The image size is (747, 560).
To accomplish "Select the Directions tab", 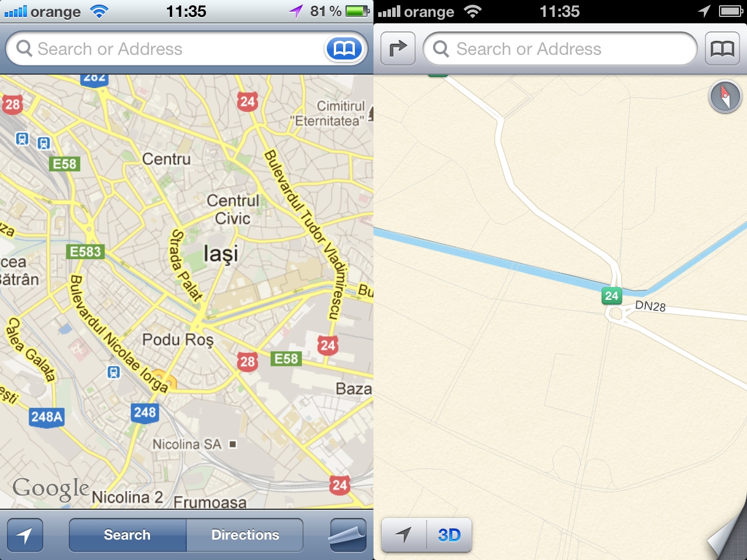I will pos(245,535).
